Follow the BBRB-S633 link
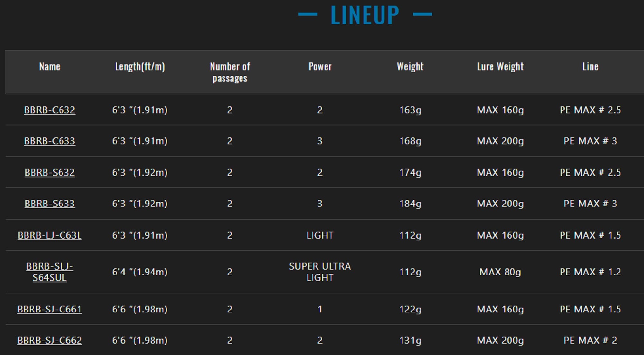This screenshot has height=355, width=644. point(50,204)
